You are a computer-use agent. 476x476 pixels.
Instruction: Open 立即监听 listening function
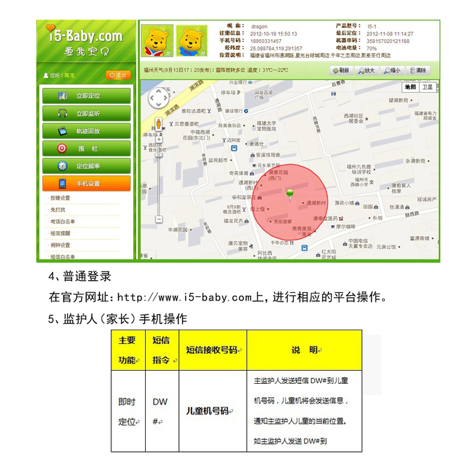[x=87, y=113]
